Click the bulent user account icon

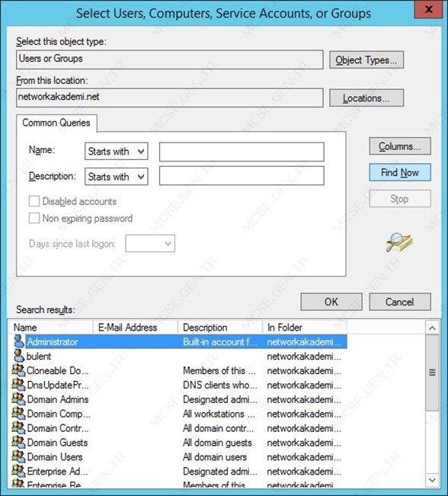point(19,356)
